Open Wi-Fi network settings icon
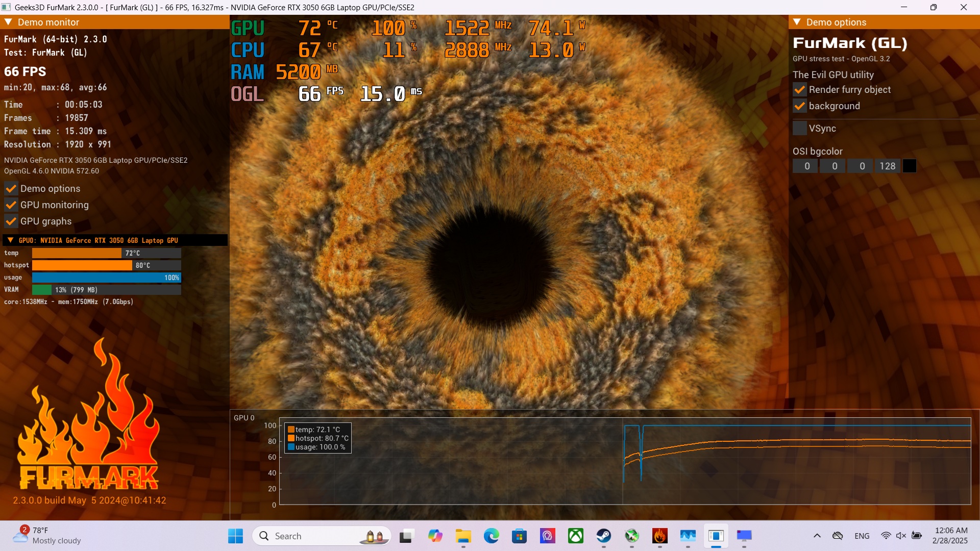This screenshot has width=980, height=551. (886, 536)
